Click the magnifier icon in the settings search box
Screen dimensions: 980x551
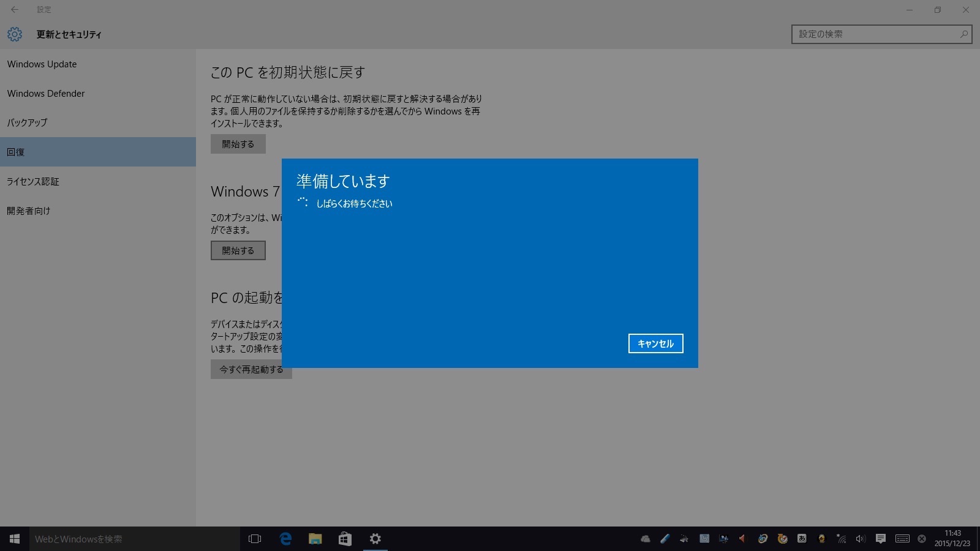click(x=963, y=34)
